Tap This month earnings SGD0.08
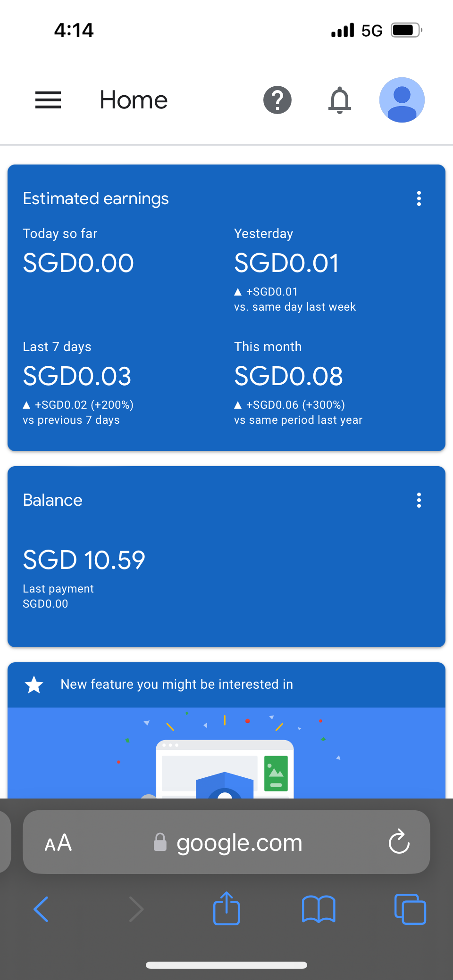This screenshot has width=453, height=980. (288, 376)
